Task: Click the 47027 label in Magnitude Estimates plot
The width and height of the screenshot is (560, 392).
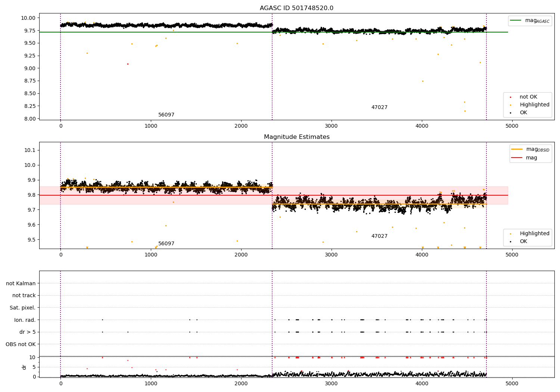Action: (379, 236)
